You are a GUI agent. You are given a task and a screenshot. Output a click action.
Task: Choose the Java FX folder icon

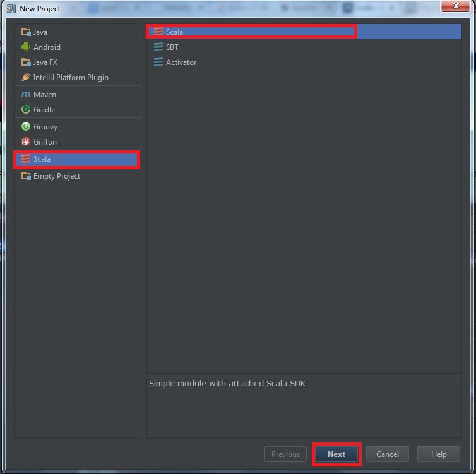[26, 62]
